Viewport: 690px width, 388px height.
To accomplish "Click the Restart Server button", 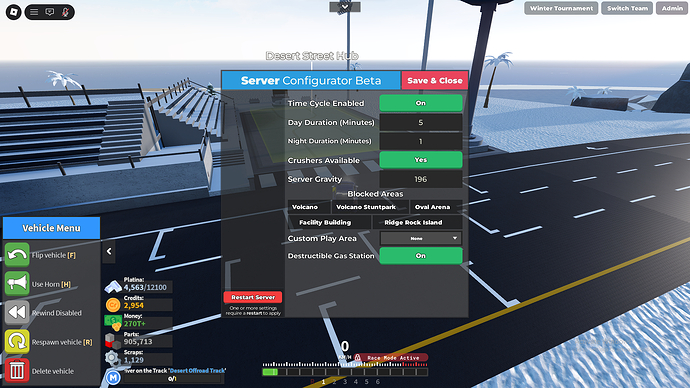I will tap(253, 297).
